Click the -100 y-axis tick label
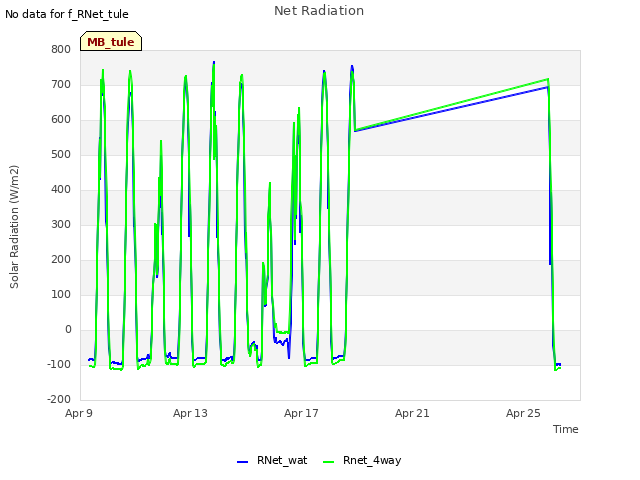Image resolution: width=640 pixels, height=480 pixels. coord(59,364)
